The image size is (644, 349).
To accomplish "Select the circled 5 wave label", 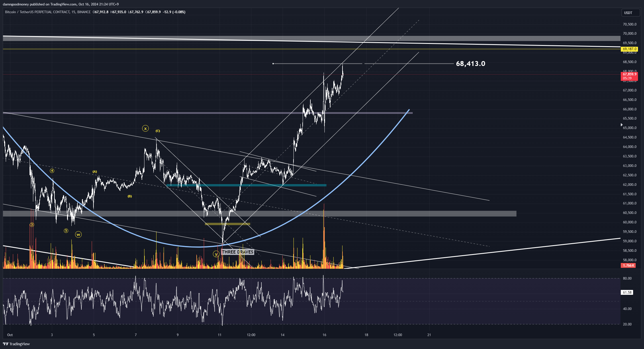I will 66,231.
